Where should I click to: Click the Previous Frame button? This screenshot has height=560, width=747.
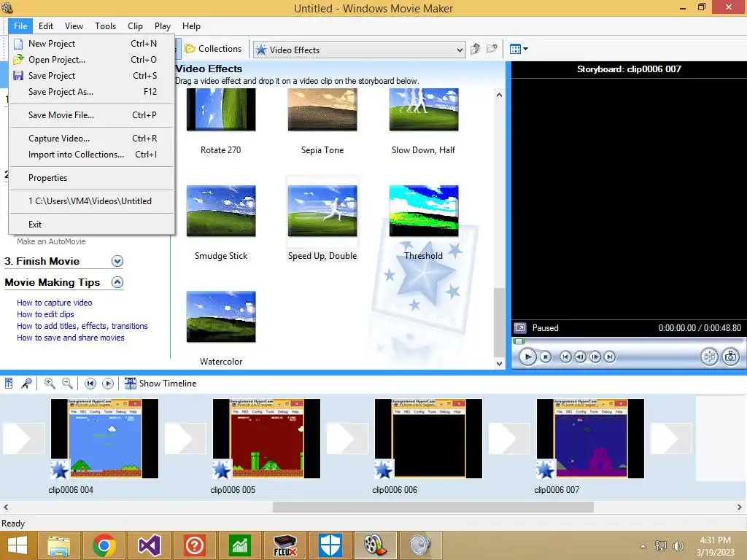(580, 357)
